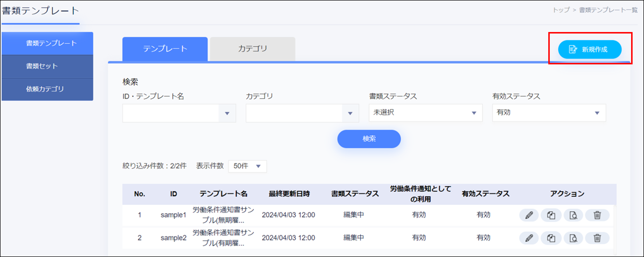Edit template sample2 with pencil icon
644x257 pixels.
tap(529, 238)
